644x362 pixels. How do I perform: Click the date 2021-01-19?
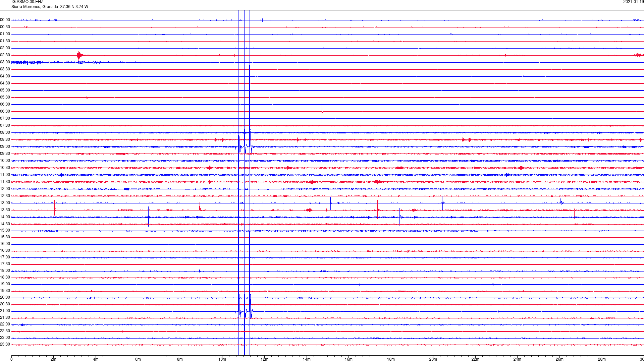pyautogui.click(x=633, y=2)
